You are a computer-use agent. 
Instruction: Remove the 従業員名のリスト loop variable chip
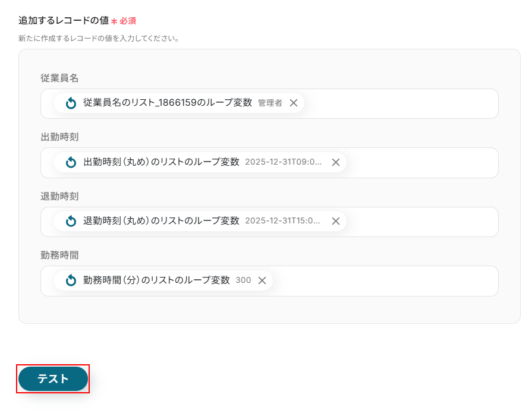click(x=294, y=103)
